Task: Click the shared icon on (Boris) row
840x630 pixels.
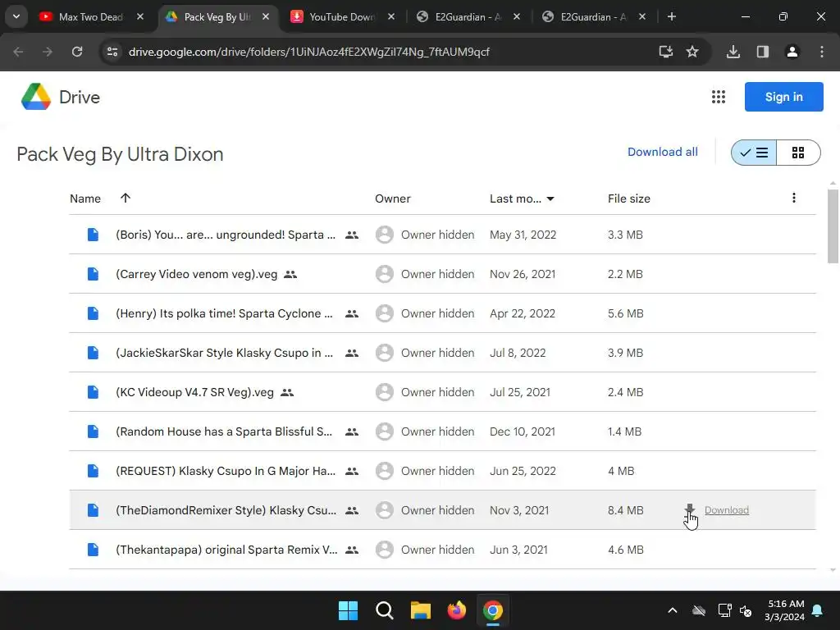Action: pyautogui.click(x=352, y=235)
